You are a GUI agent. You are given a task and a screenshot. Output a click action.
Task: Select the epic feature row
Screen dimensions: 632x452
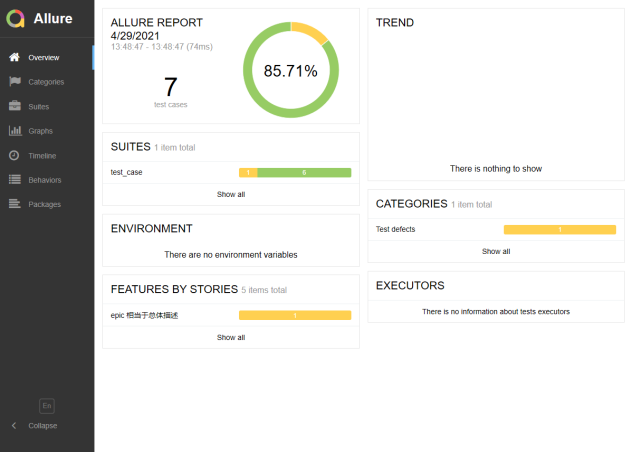(231, 315)
